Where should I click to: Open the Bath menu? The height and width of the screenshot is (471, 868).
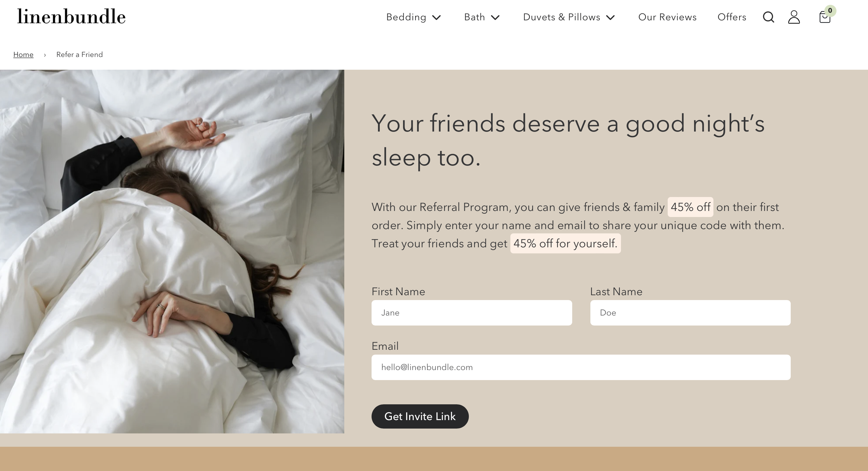click(474, 17)
